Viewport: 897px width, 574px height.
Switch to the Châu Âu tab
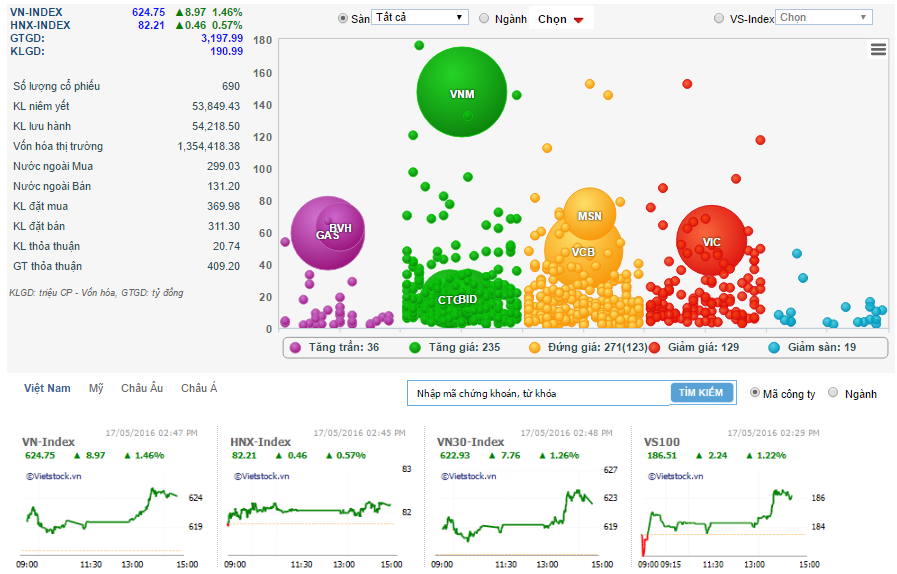[142, 388]
